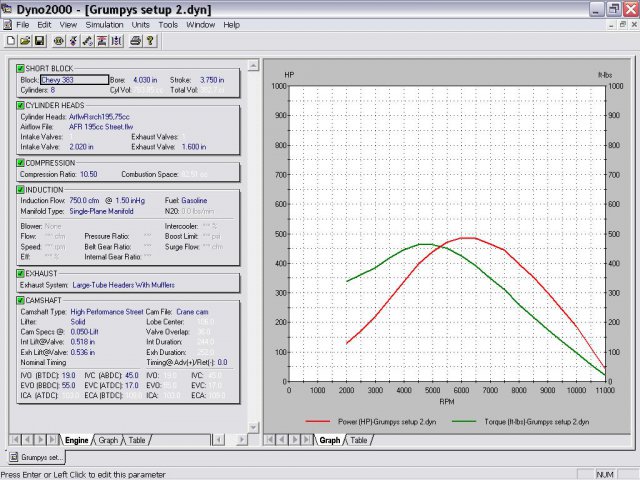Click the Open file folder icon
The height and width of the screenshot is (480, 640).
(25, 41)
